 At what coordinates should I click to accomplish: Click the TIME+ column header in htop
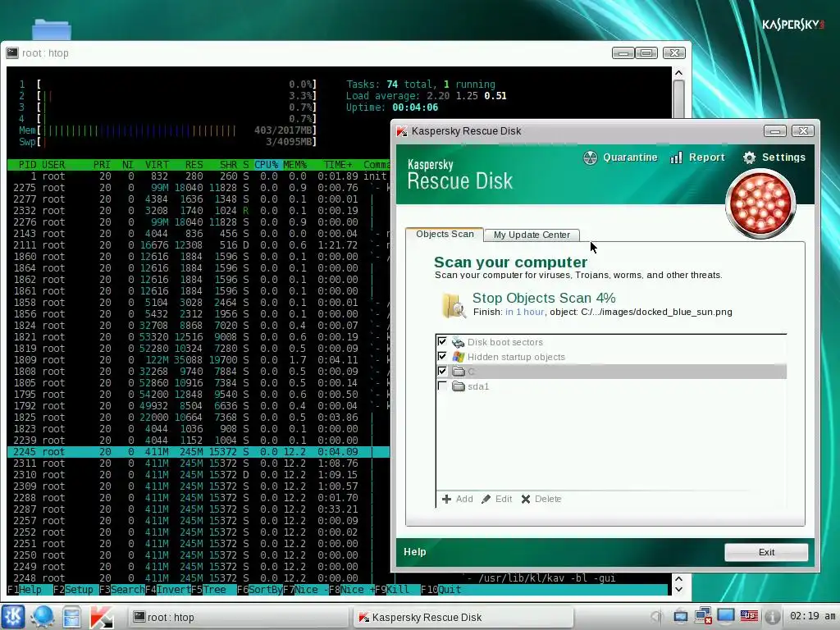338,164
